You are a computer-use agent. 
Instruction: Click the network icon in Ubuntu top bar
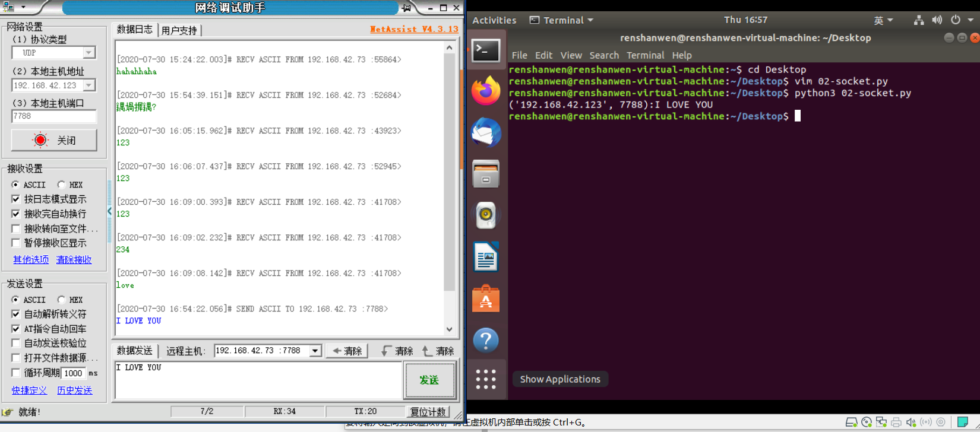tap(919, 20)
